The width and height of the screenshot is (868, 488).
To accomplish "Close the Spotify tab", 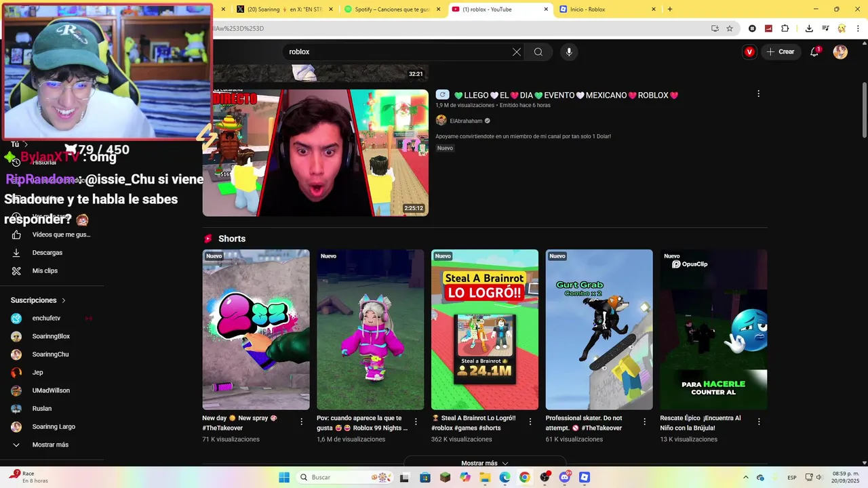I will click(438, 9).
